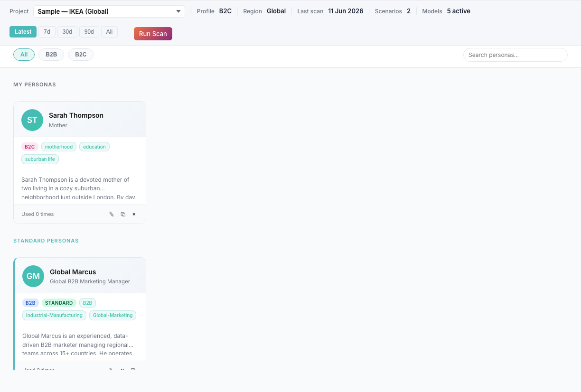Filter personas by All pill
The height and width of the screenshot is (392, 581).
24,55
